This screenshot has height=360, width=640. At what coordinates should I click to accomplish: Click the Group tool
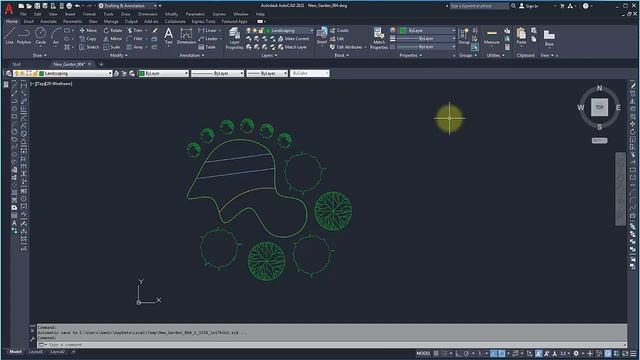pos(464,36)
